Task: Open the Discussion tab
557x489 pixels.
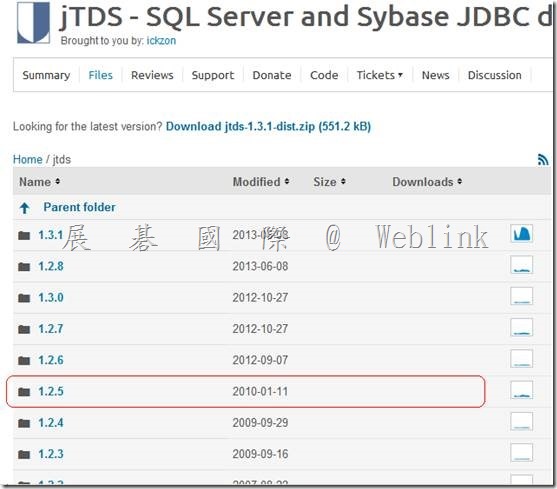Action: (x=494, y=75)
